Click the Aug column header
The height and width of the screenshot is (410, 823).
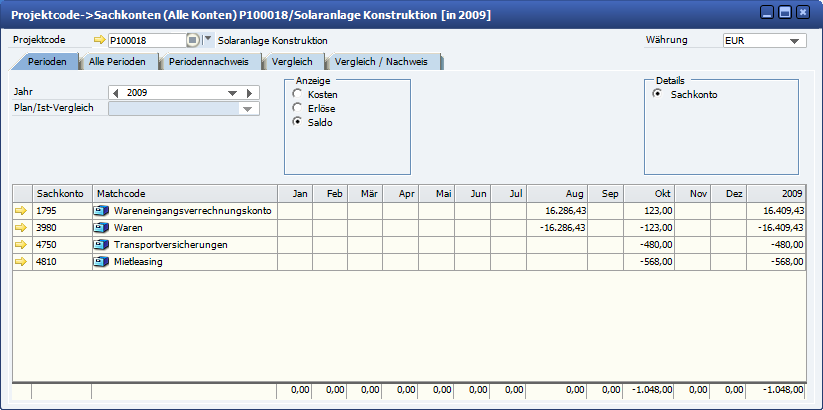point(557,194)
